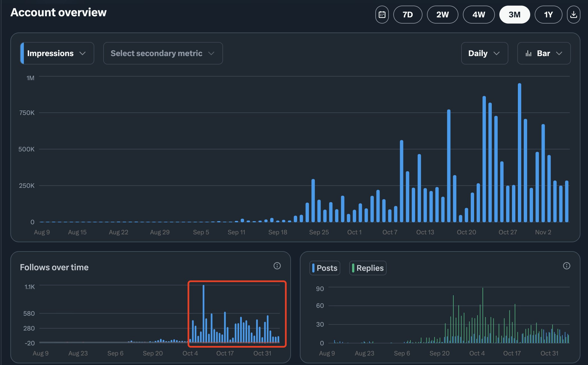
Task: Click the bar chart icon beside Bar
Action: [529, 54]
